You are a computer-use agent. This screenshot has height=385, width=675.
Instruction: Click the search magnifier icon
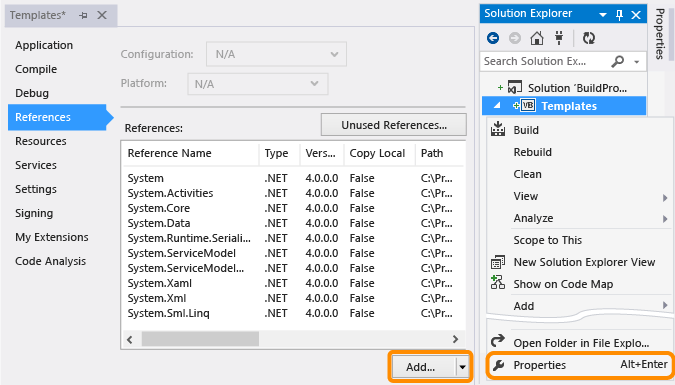pos(617,62)
